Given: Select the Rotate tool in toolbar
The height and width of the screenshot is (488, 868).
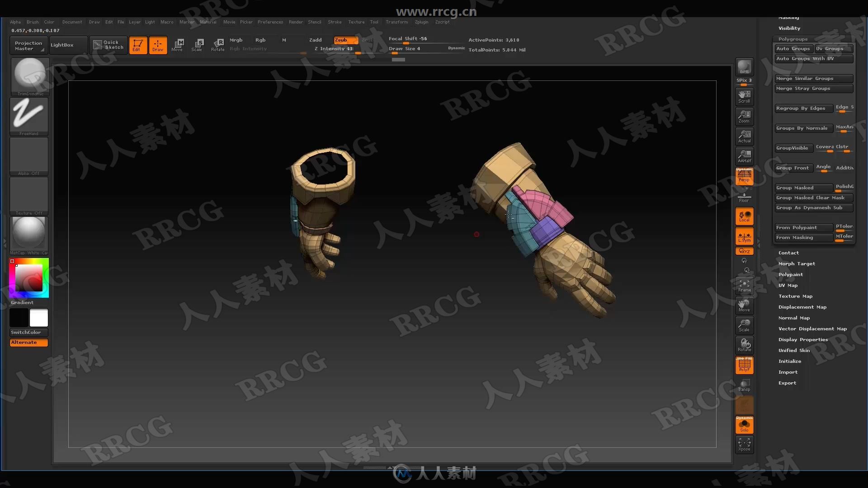Looking at the screenshot, I should (217, 45).
